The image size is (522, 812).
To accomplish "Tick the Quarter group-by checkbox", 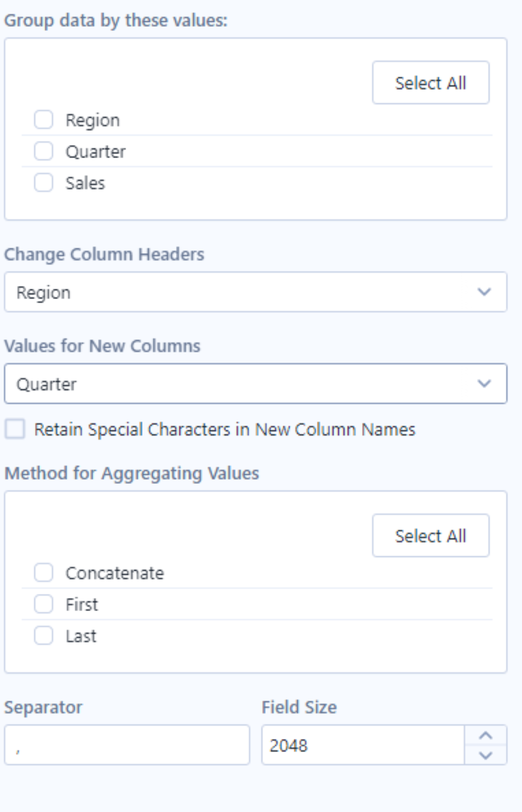I will point(43,152).
